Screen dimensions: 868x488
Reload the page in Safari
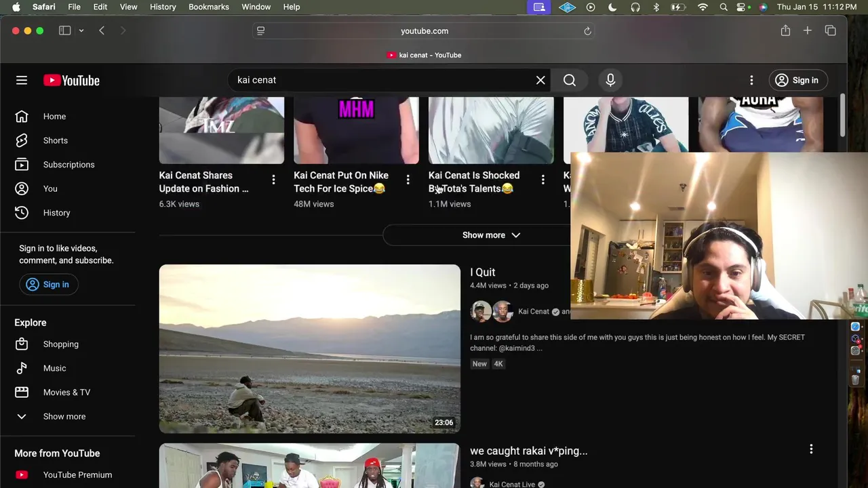[x=587, y=31]
